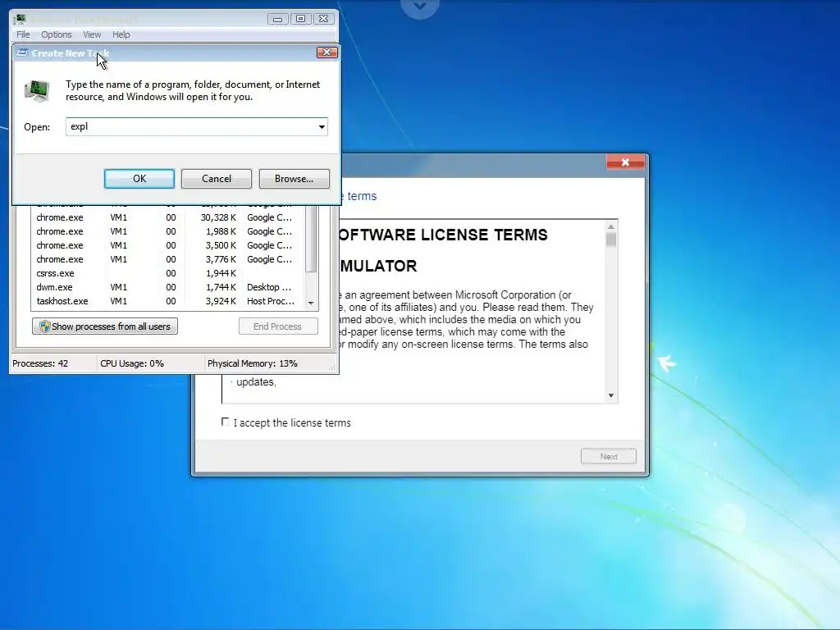Click the Physical Memory: 13% status entry
The width and height of the screenshot is (840, 630).
253,363
